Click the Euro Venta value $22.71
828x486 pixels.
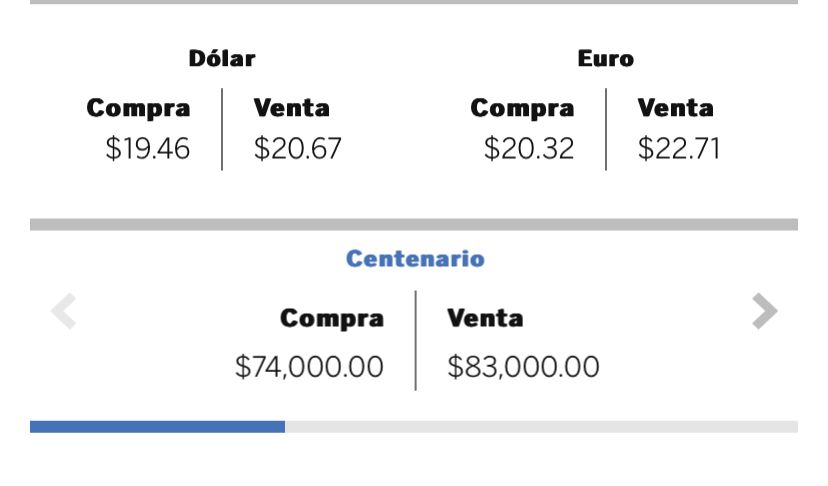[679, 148]
